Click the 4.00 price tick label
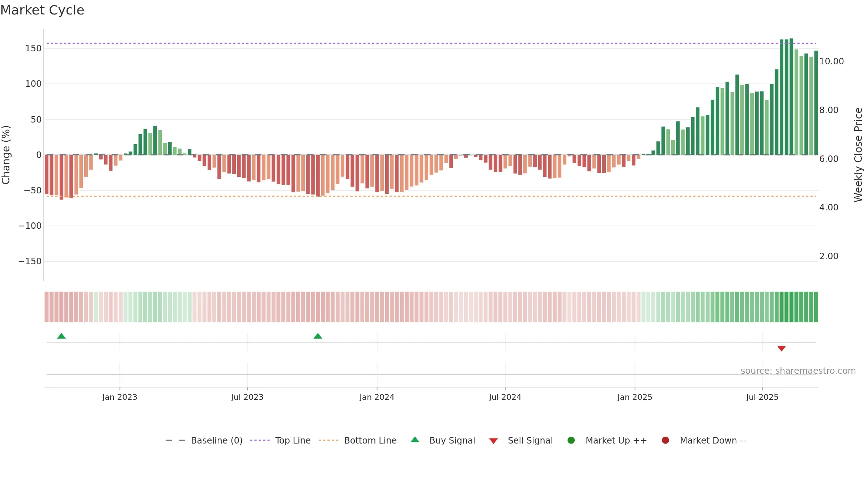 [x=829, y=207]
